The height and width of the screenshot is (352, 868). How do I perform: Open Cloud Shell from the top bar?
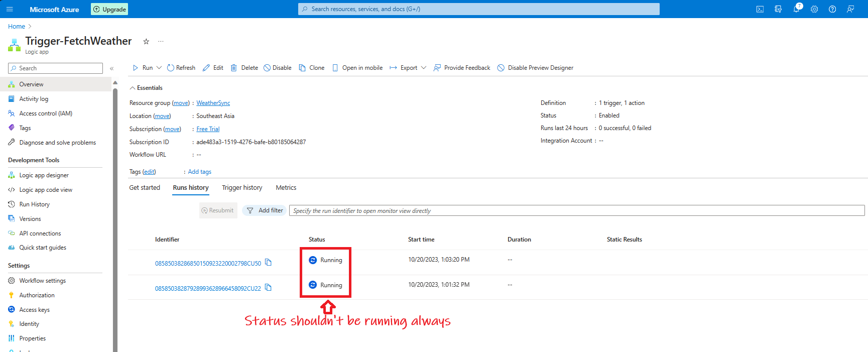[760, 9]
